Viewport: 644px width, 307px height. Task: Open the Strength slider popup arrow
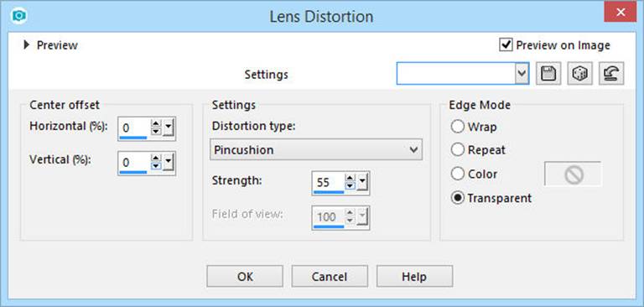(362, 183)
